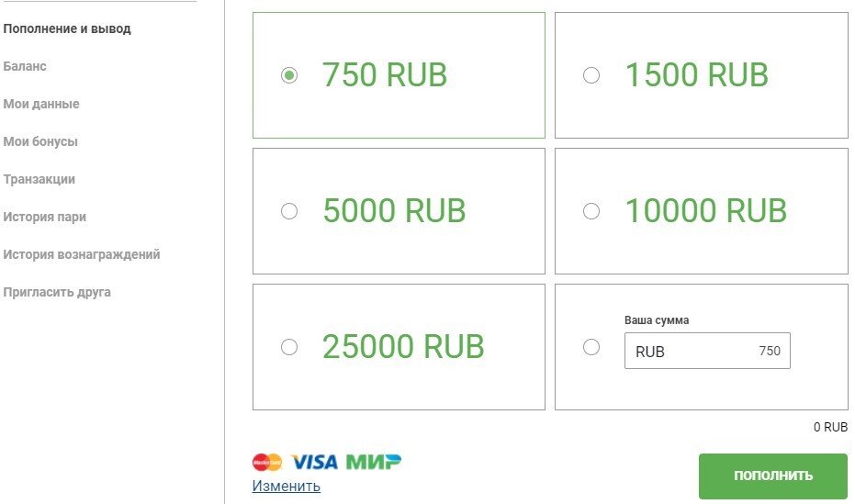855x504 pixels.
Task: View История вознаграждений section
Action: (82, 254)
